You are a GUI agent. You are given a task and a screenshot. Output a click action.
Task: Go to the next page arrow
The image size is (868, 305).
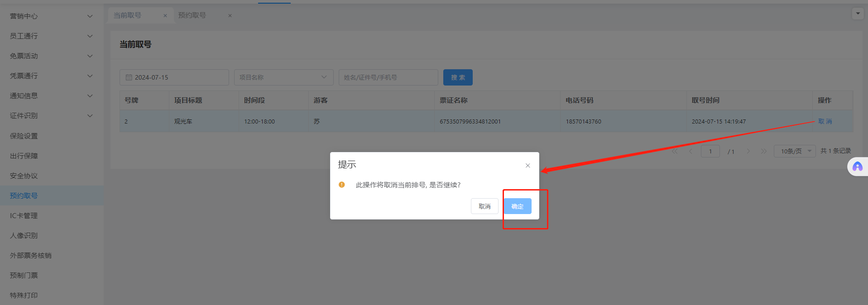pyautogui.click(x=748, y=151)
